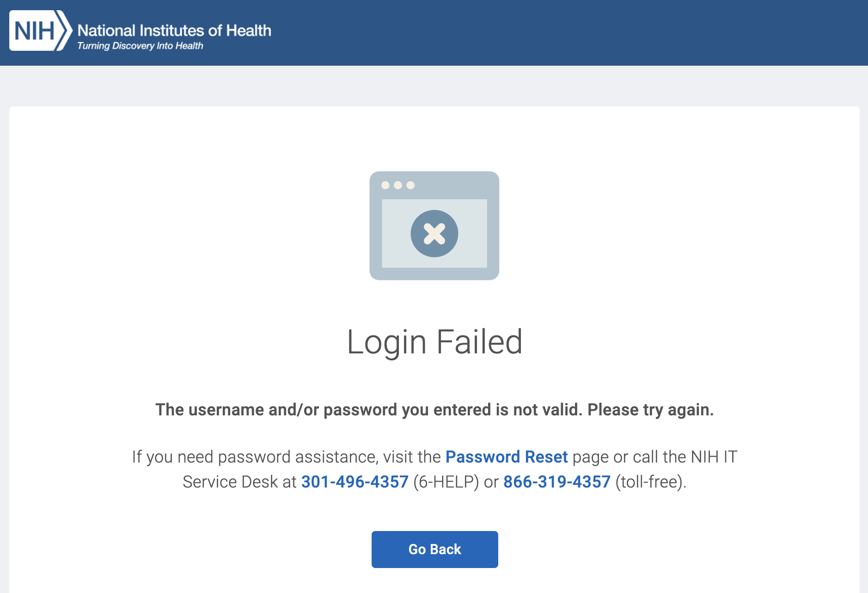Viewport: 868px width, 593px height.
Task: Click the invalid username/password error message
Action: coord(434,410)
